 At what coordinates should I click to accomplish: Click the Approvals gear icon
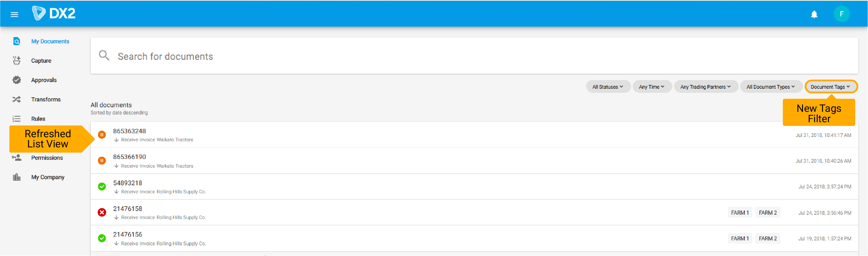(16, 80)
